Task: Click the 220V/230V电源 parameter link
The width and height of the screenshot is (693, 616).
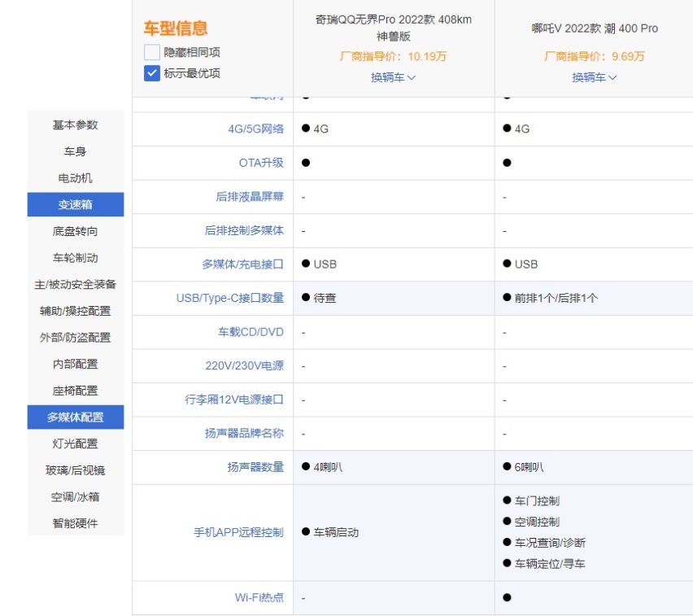Action: coord(244,365)
